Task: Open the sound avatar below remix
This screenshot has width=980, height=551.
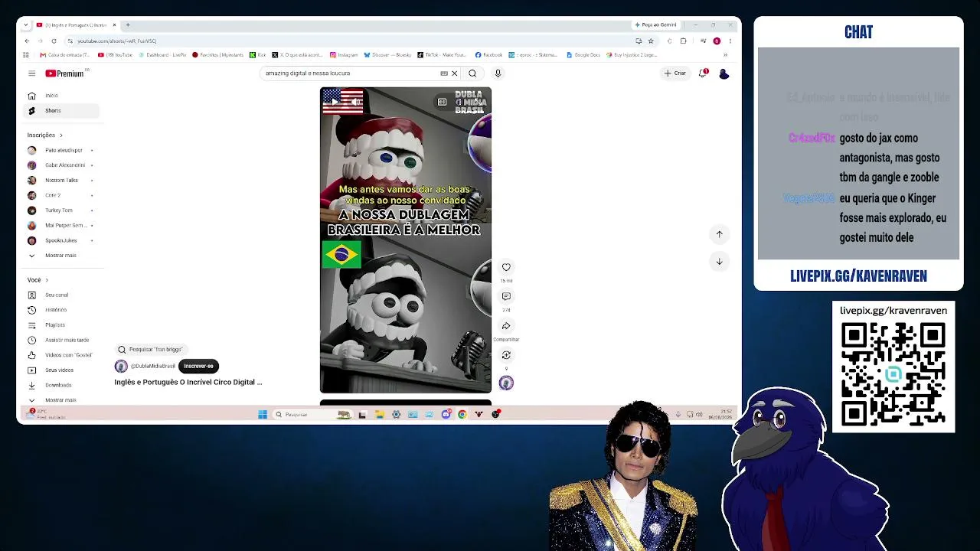Action: [506, 383]
